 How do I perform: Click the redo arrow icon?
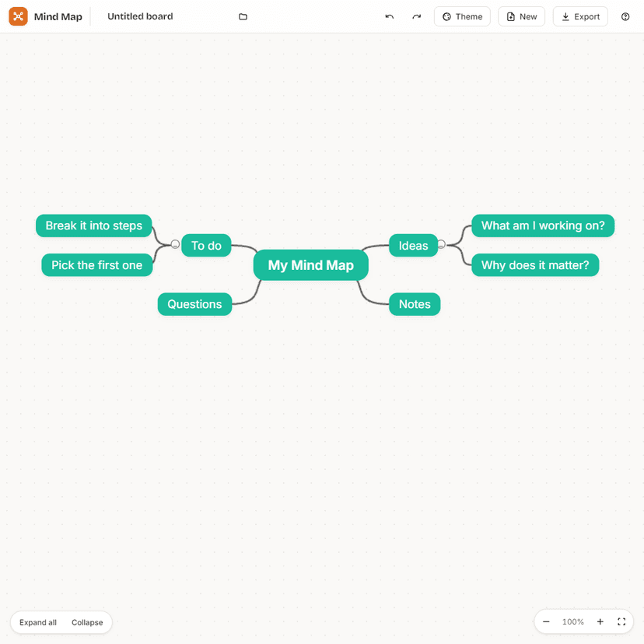[x=416, y=16]
